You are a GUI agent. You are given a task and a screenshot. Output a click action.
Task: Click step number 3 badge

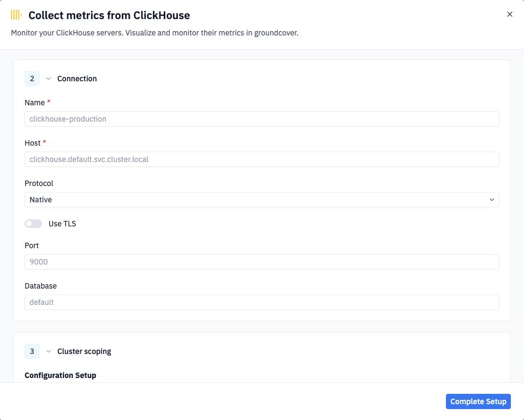tap(32, 352)
